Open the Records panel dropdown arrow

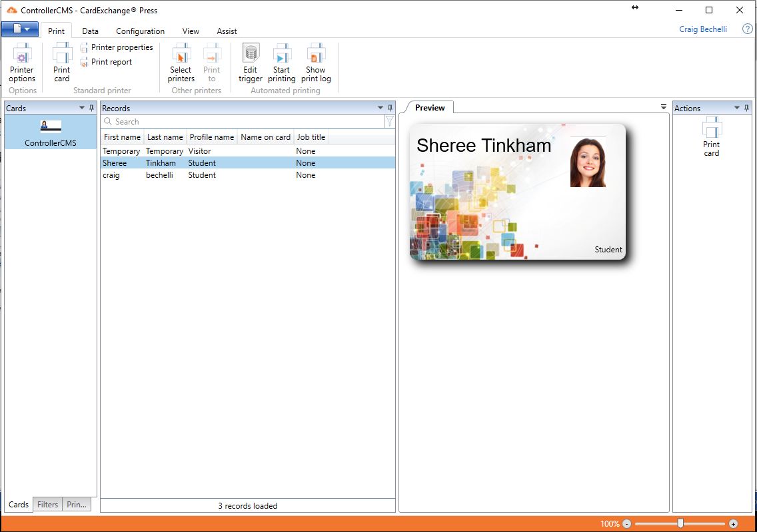[x=380, y=108]
